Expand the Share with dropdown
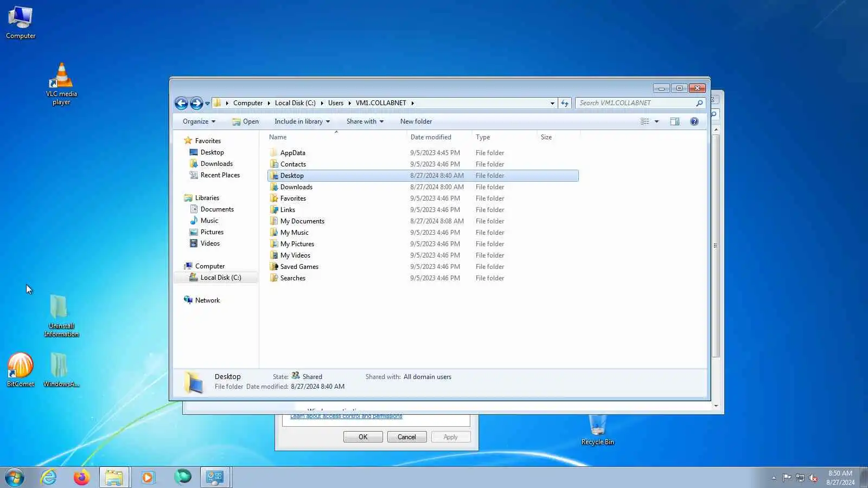This screenshot has height=488, width=868. pyautogui.click(x=365, y=121)
